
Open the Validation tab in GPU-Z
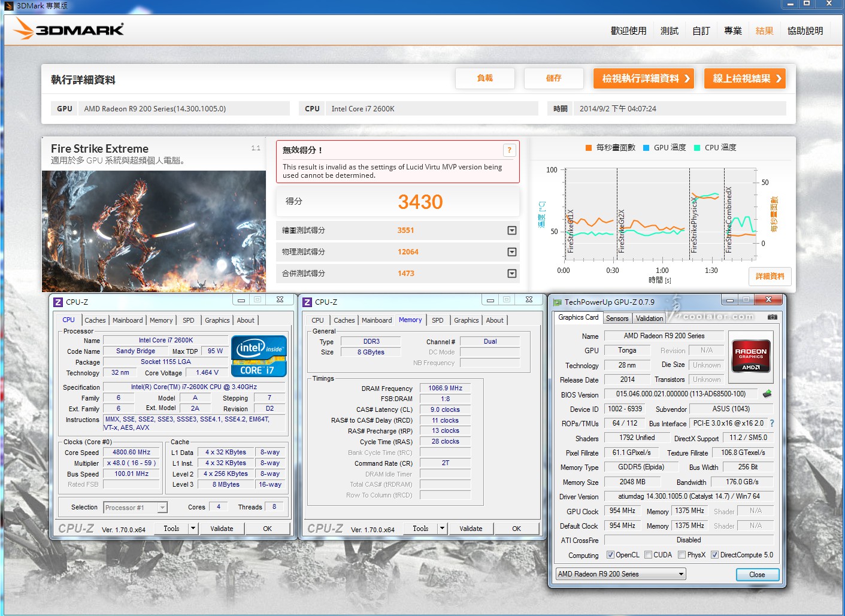coord(650,318)
